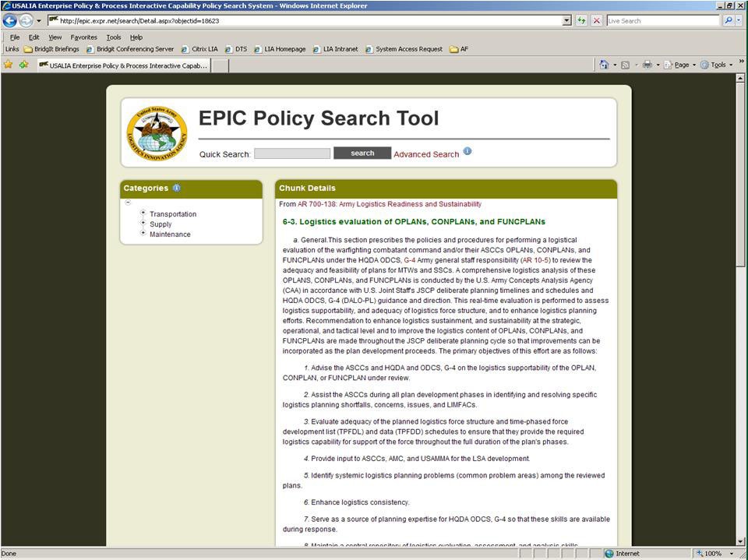Image resolution: width=748 pixels, height=560 pixels.
Task: Open the Bridgit Conferencing Server link
Action: (x=130, y=49)
